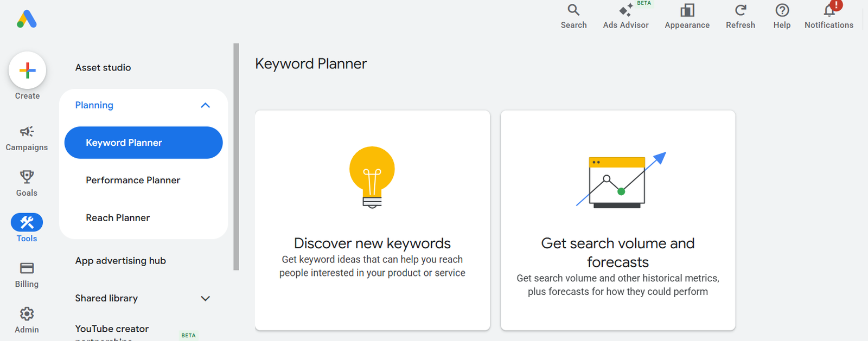
Task: Click the Refresh icon
Action: (741, 10)
